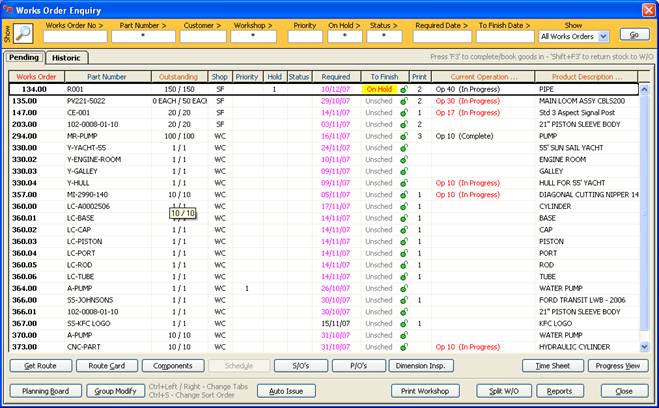Image resolution: width=659 pixels, height=408 pixels.
Task: Click the Current Operation column header
Action: (x=483, y=76)
